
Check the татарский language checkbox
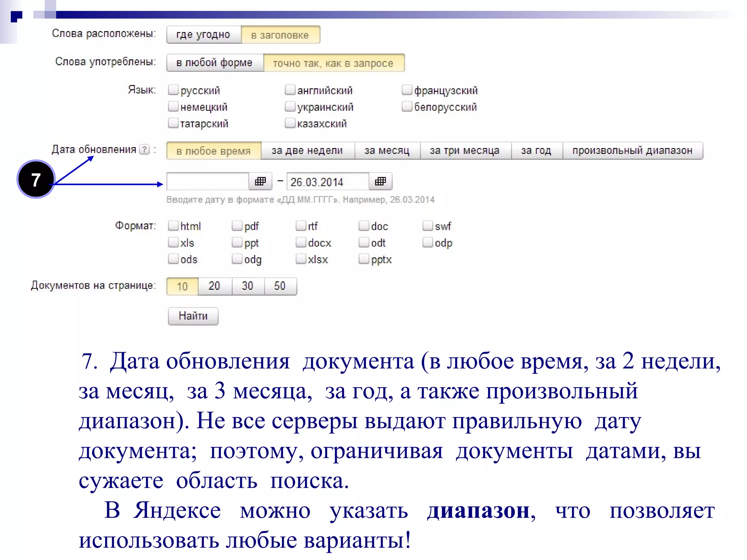tap(173, 123)
